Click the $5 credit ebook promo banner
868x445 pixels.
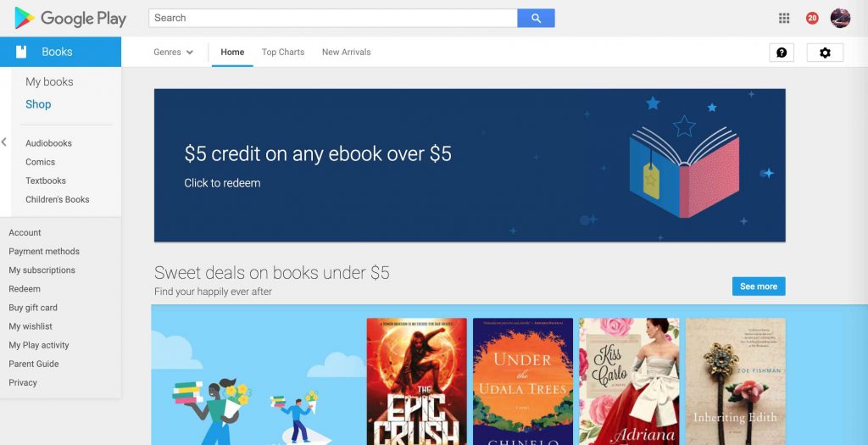(470, 165)
